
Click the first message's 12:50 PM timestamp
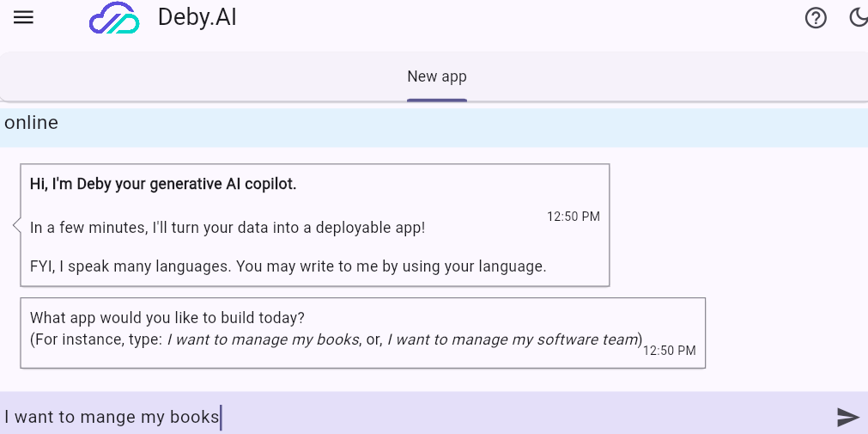(573, 217)
